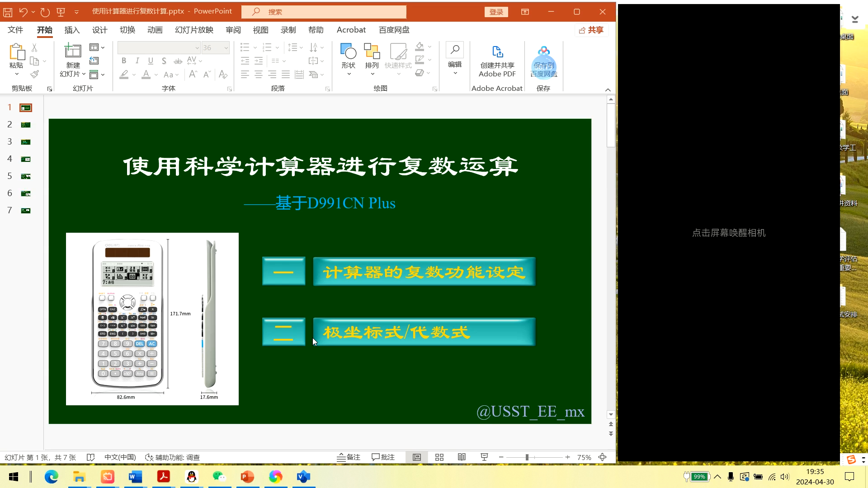The image size is (868, 488).
Task: Expand the line spacing dropdown
Action: (x=300, y=47)
